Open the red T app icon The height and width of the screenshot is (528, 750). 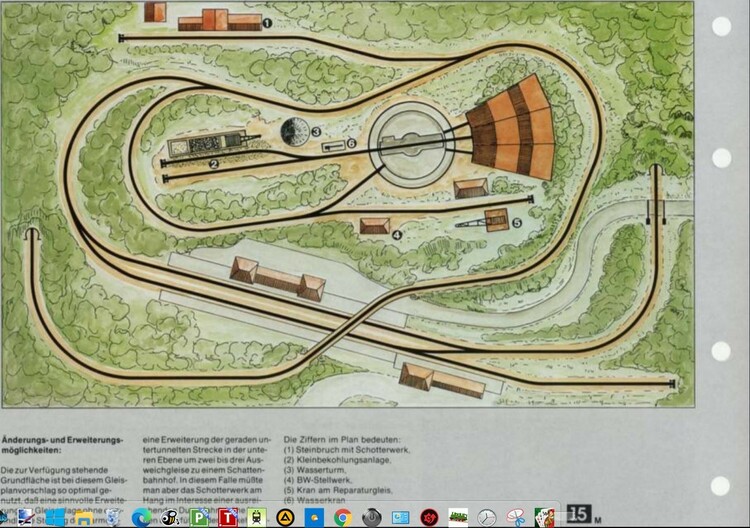tap(228, 517)
